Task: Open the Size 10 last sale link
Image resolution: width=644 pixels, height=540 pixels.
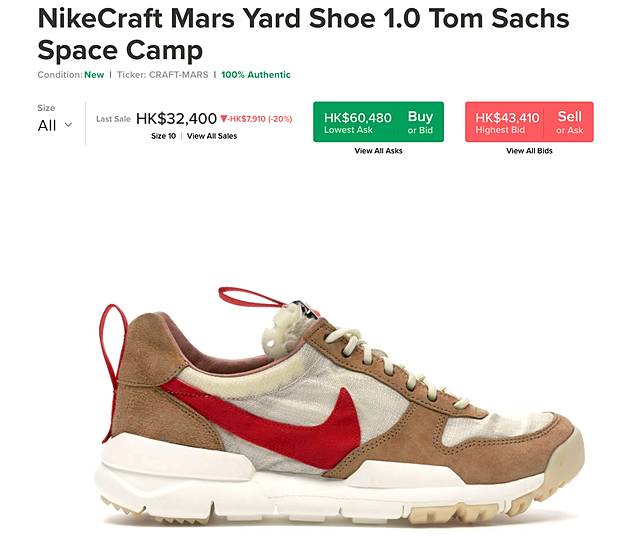Action: point(163,136)
